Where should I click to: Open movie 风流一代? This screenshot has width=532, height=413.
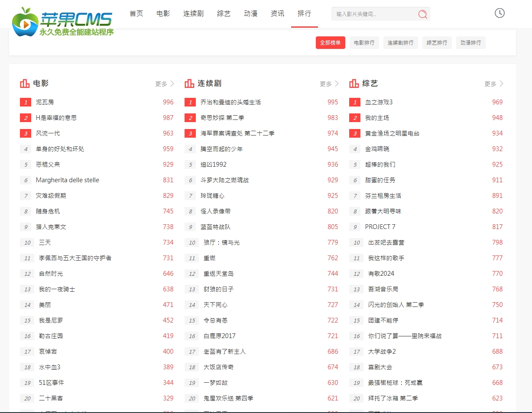[48, 133]
